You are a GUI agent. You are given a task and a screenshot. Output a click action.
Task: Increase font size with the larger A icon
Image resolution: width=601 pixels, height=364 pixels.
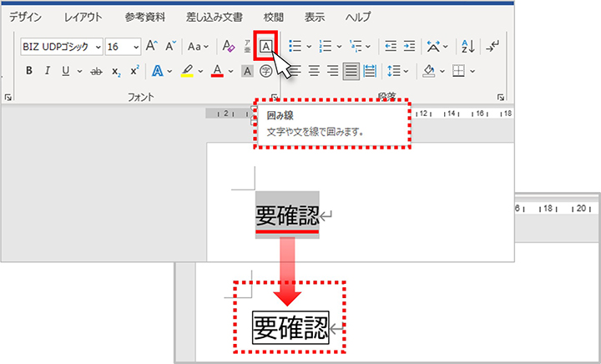(151, 47)
